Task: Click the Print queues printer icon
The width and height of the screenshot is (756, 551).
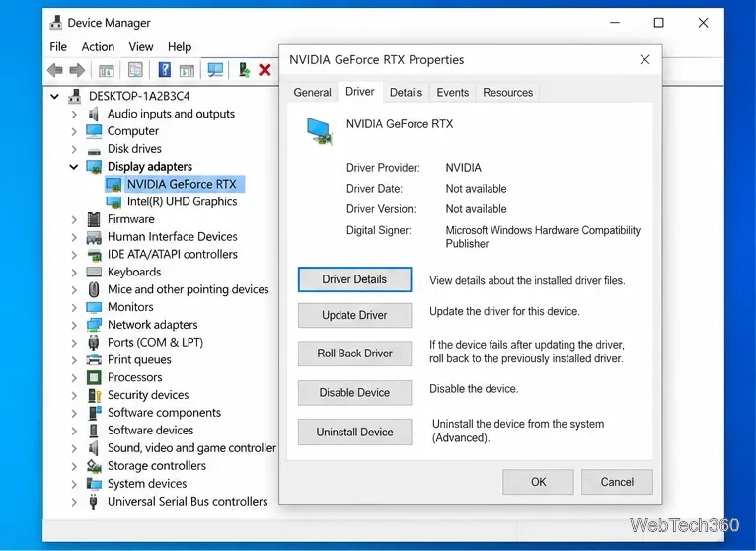Action: [x=94, y=360]
